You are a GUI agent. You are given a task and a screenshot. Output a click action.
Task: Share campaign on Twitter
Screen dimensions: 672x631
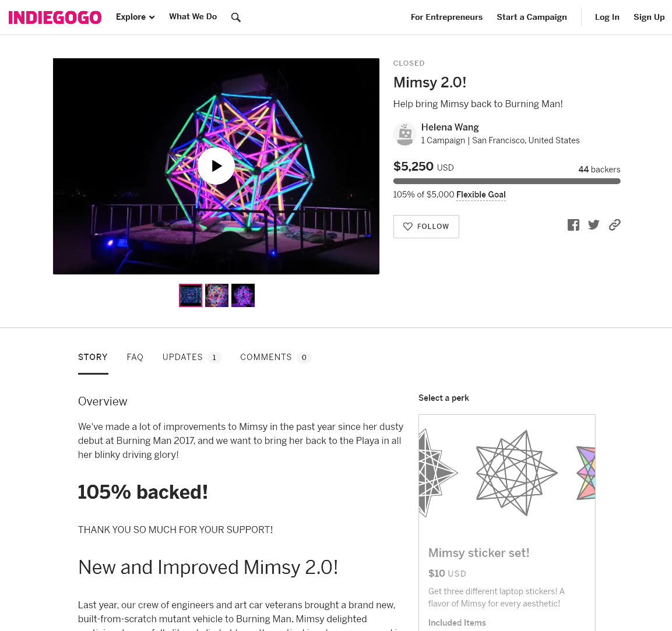point(593,225)
